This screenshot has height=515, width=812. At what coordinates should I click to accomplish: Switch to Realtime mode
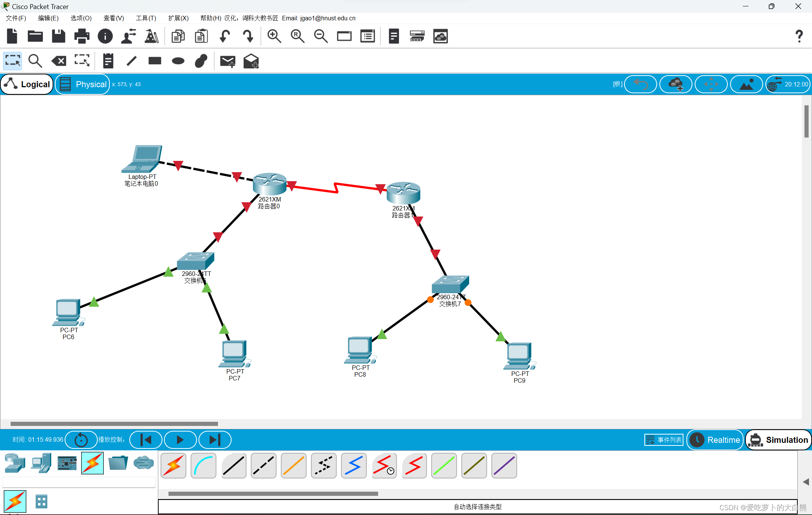pos(715,440)
